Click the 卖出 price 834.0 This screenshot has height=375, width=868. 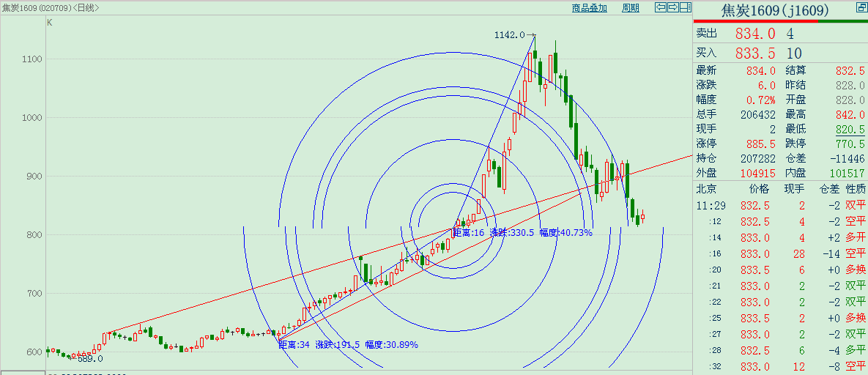click(754, 34)
